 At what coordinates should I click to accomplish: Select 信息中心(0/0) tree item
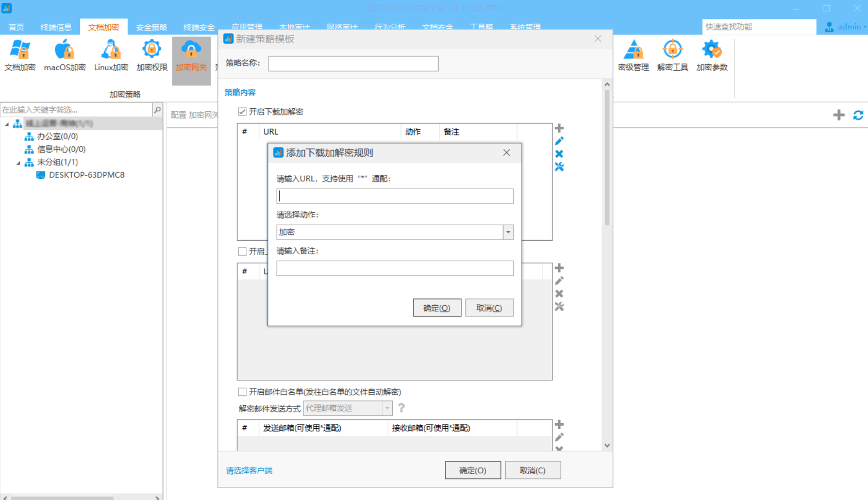[x=61, y=149]
